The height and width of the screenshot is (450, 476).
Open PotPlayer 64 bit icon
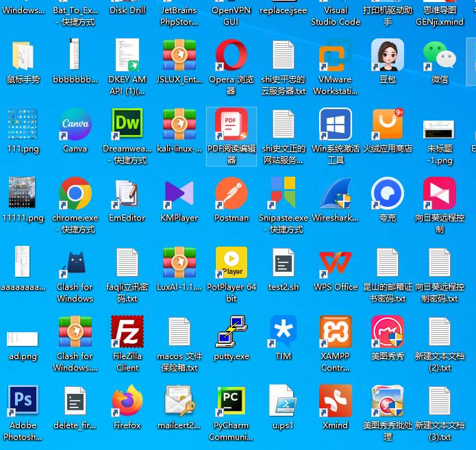pos(231,262)
